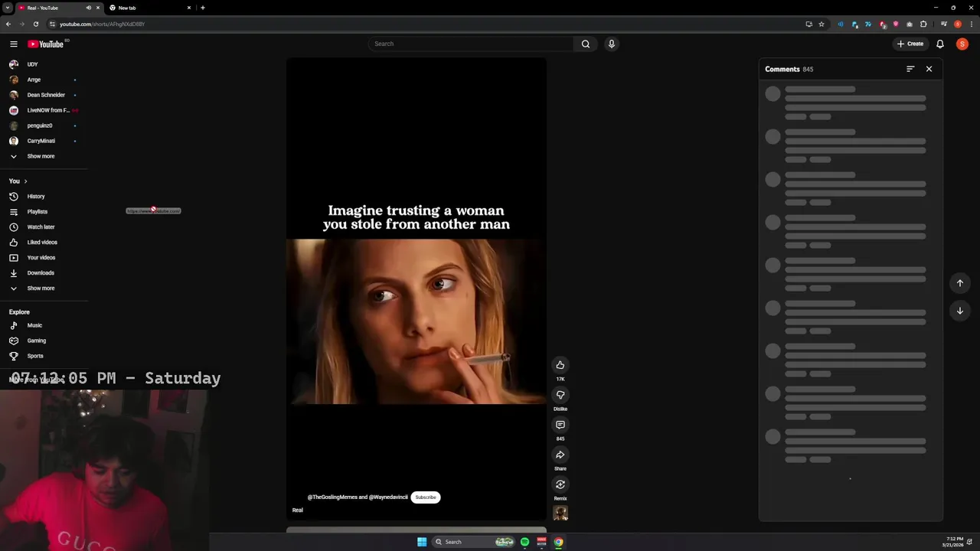Open Chrome from the taskbar
Screen dimensions: 980x551
(x=558, y=542)
